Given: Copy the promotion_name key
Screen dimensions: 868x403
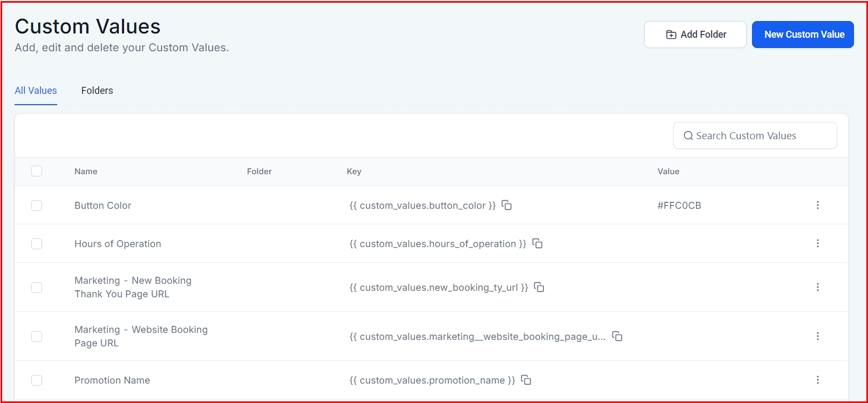Looking at the screenshot, I should (526, 380).
